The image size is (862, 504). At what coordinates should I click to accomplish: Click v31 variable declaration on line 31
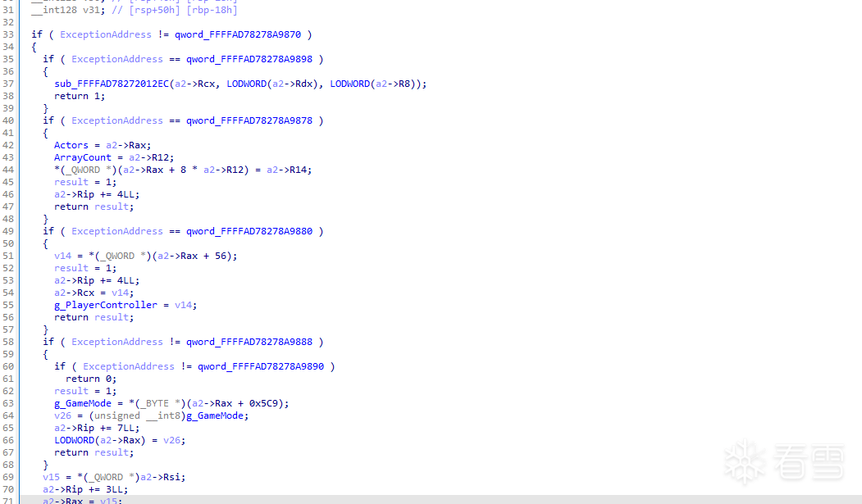[90, 10]
